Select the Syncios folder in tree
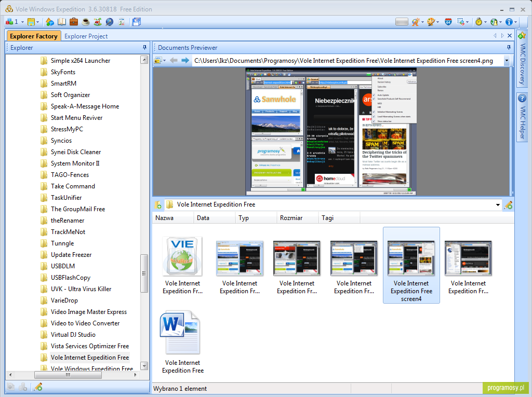The width and height of the screenshot is (532, 397). pyautogui.click(x=61, y=140)
